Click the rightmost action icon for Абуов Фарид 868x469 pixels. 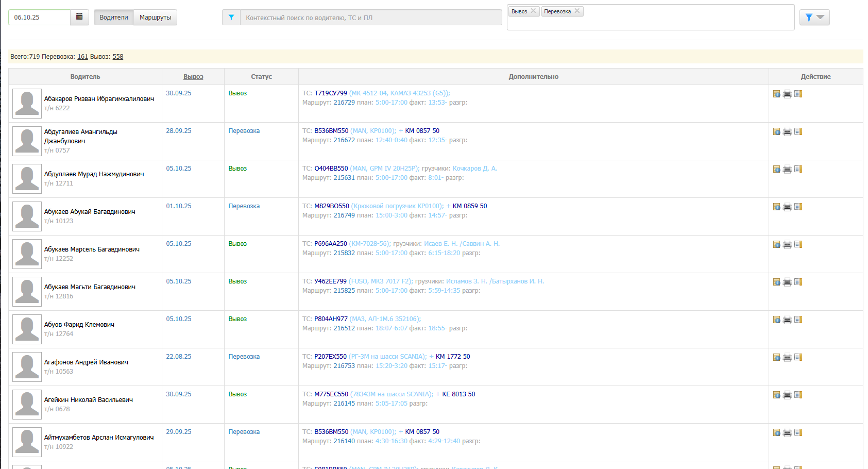(x=798, y=320)
